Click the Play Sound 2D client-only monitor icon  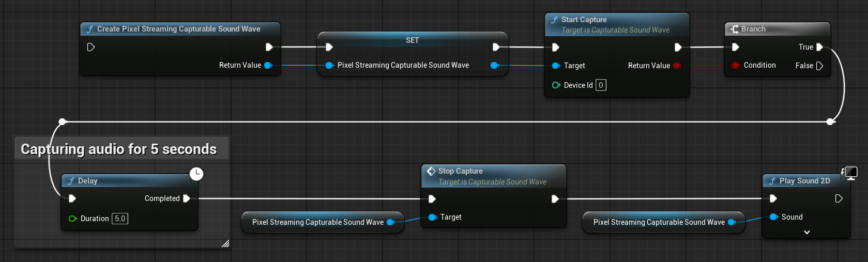(850, 173)
